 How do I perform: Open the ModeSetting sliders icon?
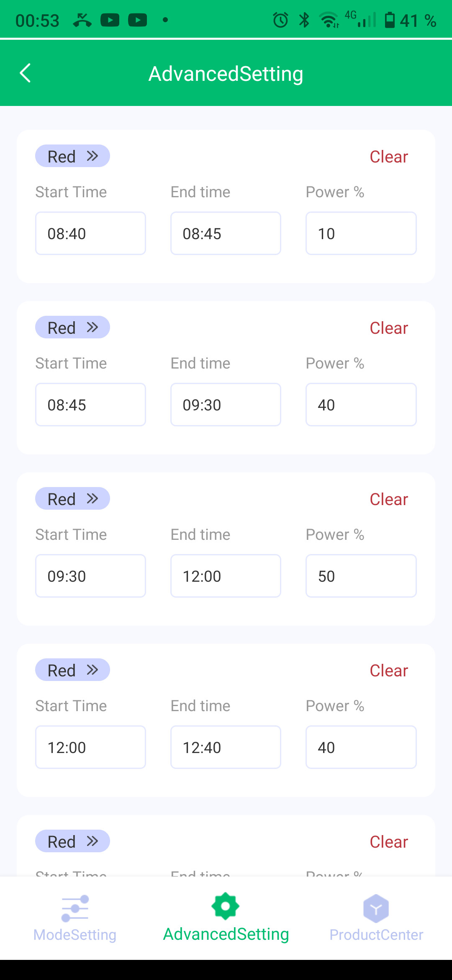coord(75,908)
